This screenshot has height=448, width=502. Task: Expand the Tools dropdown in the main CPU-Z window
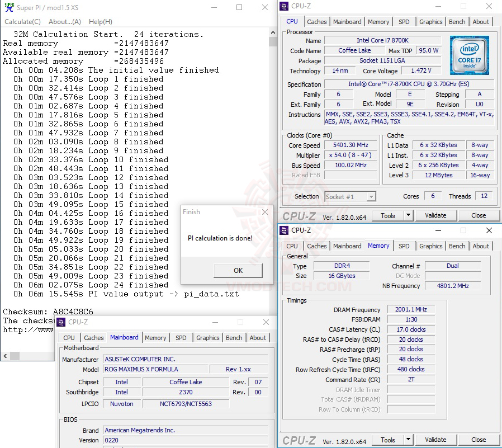point(408,215)
